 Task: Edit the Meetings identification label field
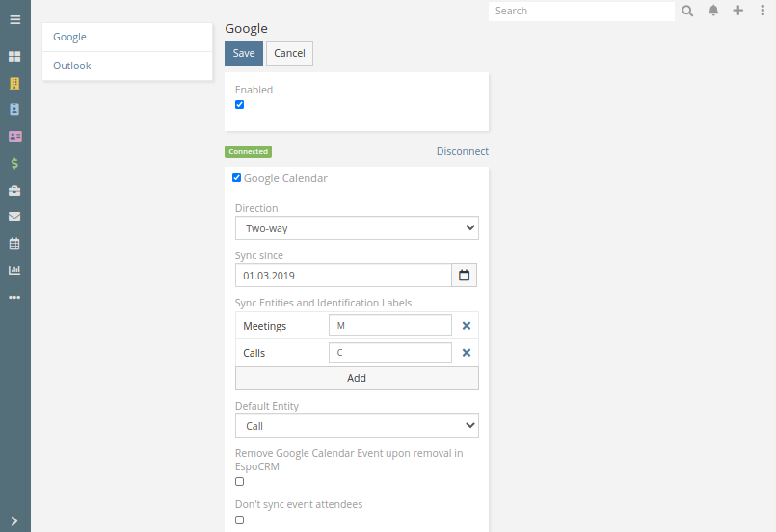coord(390,326)
